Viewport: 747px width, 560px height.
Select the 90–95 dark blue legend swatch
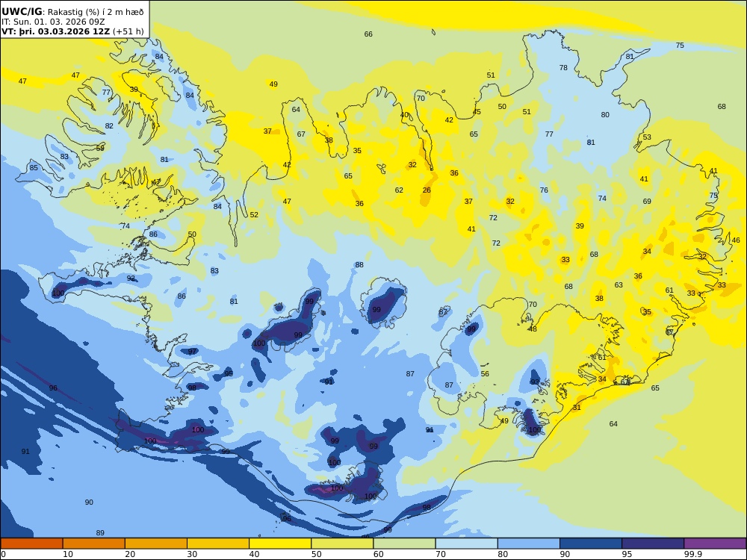tap(591, 544)
